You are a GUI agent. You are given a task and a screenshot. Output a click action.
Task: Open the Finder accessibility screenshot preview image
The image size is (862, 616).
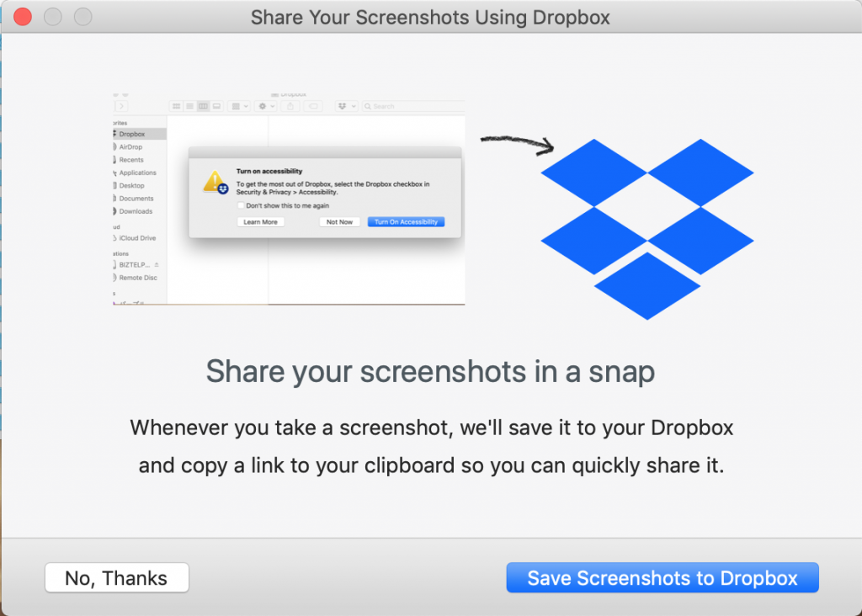289,199
